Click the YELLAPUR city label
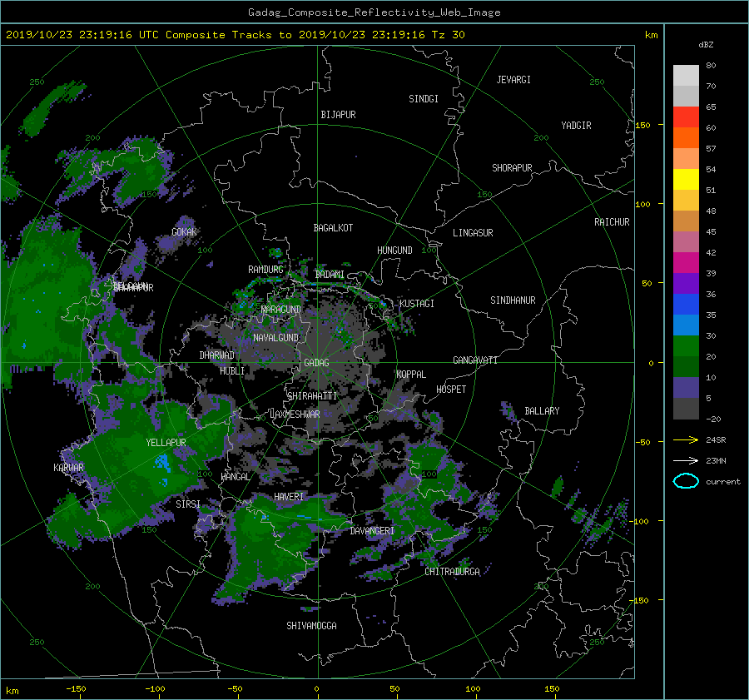Screen dimensions: 749x700 point(166,443)
